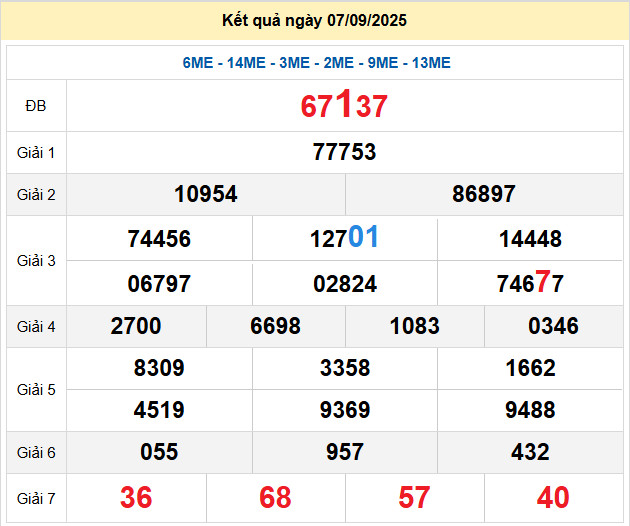Select fifth prize number 1662
The image size is (630, 526).
pyautogui.click(x=530, y=368)
